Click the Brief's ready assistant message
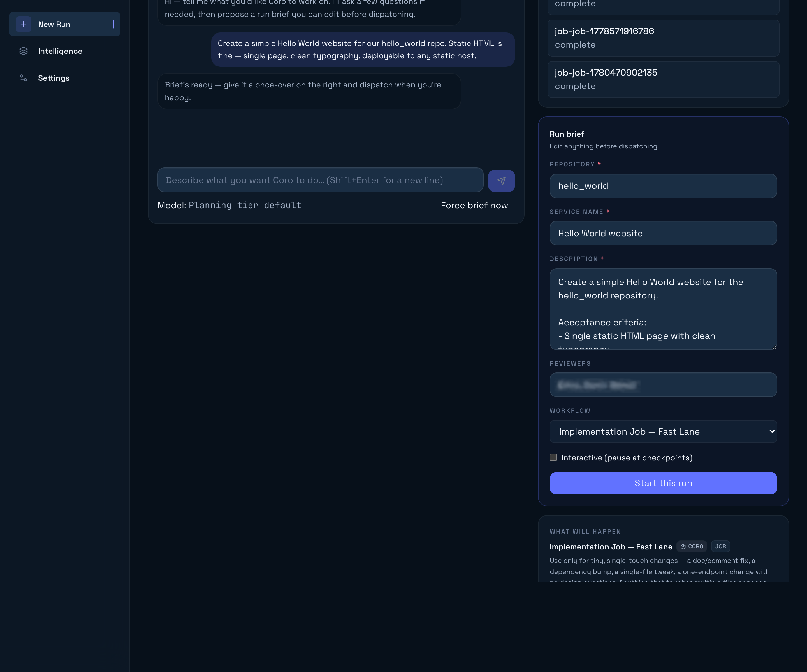Viewport: 807px width, 672px height. pyautogui.click(x=309, y=91)
